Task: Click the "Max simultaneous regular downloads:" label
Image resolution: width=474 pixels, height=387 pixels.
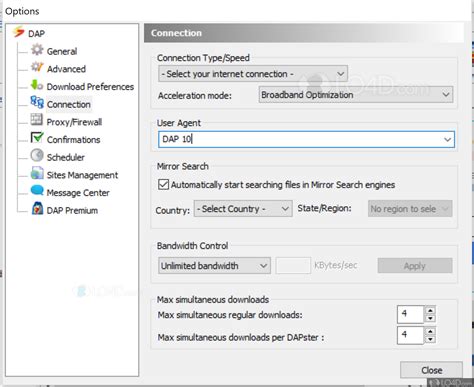Action: [x=230, y=315]
